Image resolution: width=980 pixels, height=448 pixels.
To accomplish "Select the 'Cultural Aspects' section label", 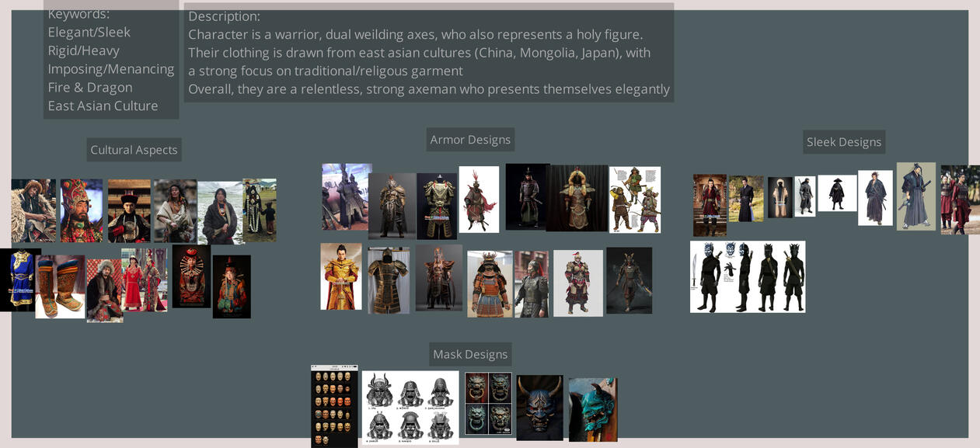I will (134, 150).
